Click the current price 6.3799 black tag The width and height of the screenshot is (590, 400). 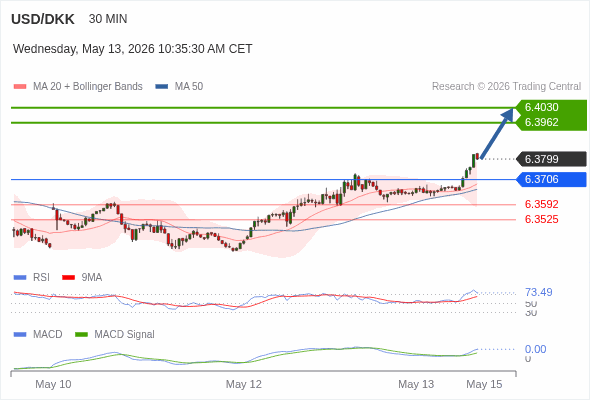[x=552, y=159]
